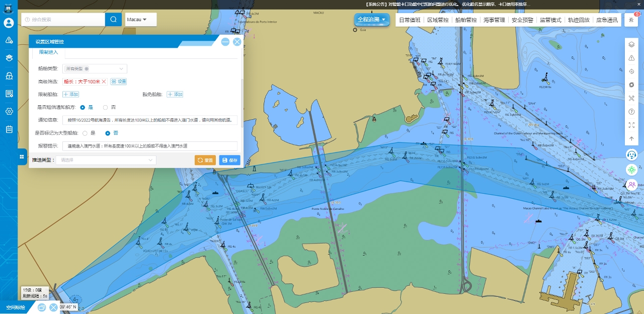Expand the 船舶类型 dropdown
644x314 pixels.
(95, 68)
